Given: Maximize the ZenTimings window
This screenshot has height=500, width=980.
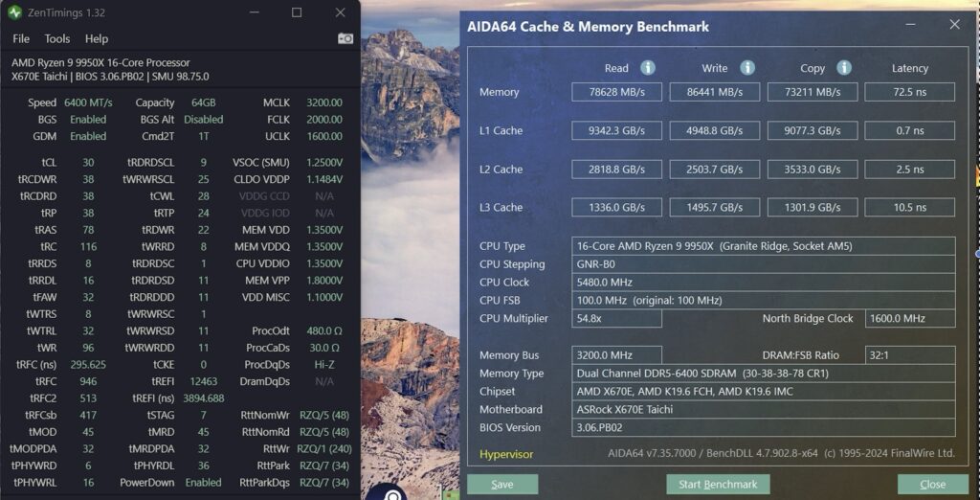Looking at the screenshot, I should [297, 12].
